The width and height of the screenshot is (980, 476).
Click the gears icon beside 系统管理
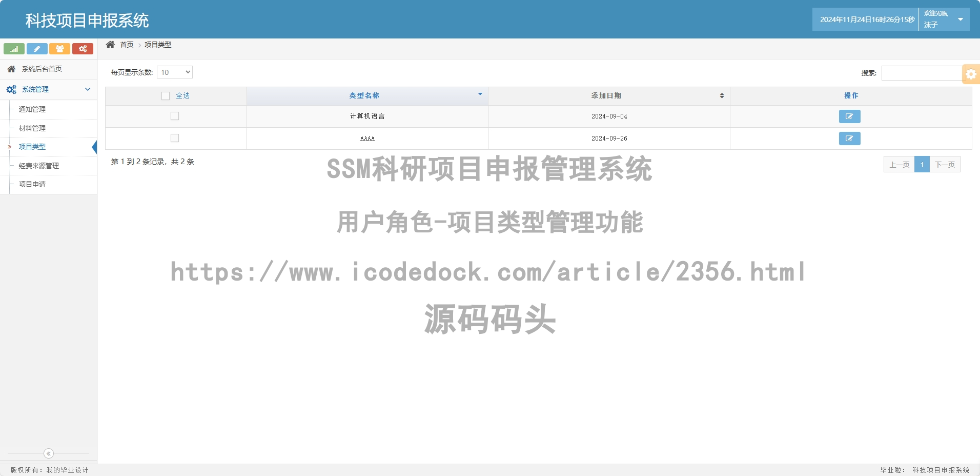[11, 89]
